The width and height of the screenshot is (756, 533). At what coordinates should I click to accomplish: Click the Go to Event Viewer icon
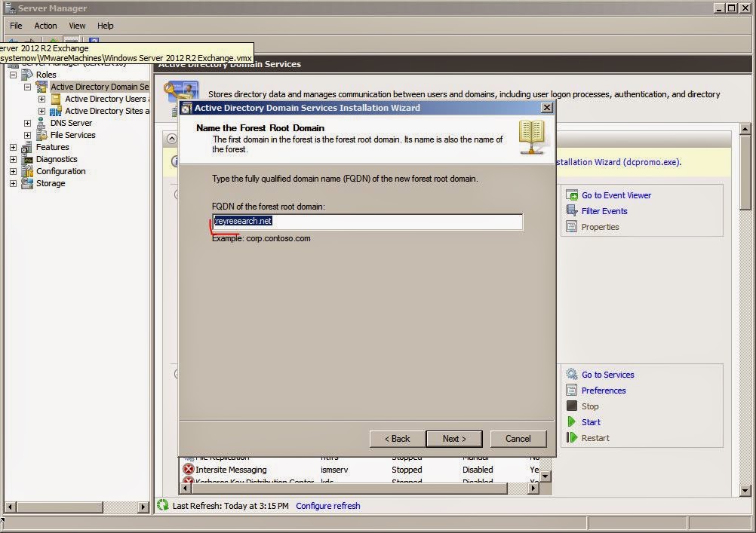point(572,195)
